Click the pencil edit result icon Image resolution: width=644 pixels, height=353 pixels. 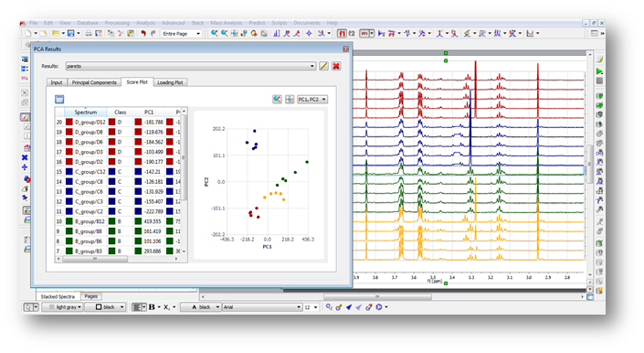pos(323,66)
